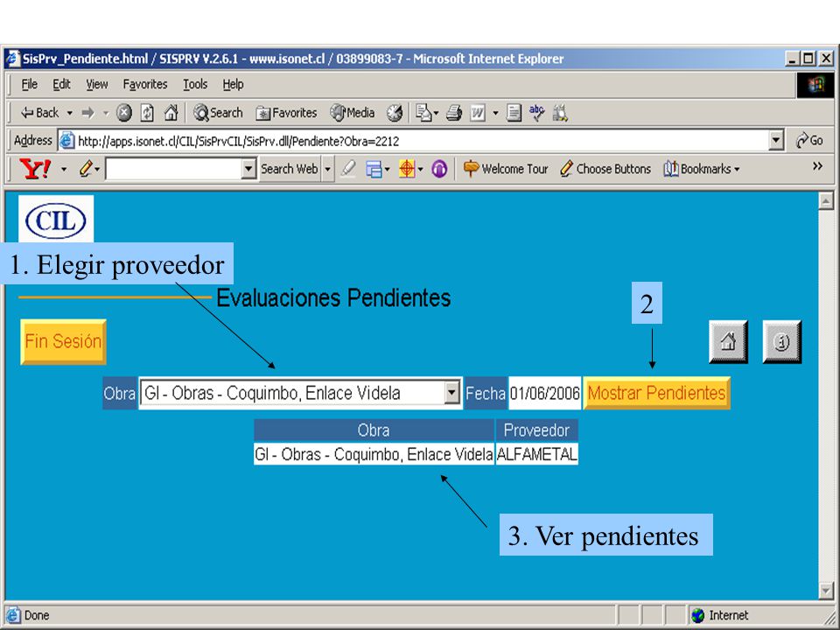Expand the Back button history dropdown
This screenshot has height=630, width=840.
[70, 113]
